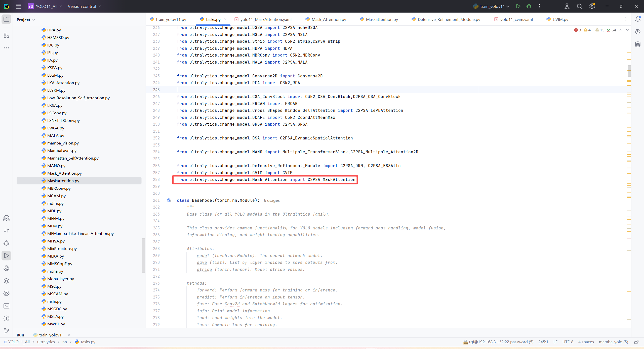Start debugging with the bug icon
The width and height of the screenshot is (644, 349).
(529, 6)
